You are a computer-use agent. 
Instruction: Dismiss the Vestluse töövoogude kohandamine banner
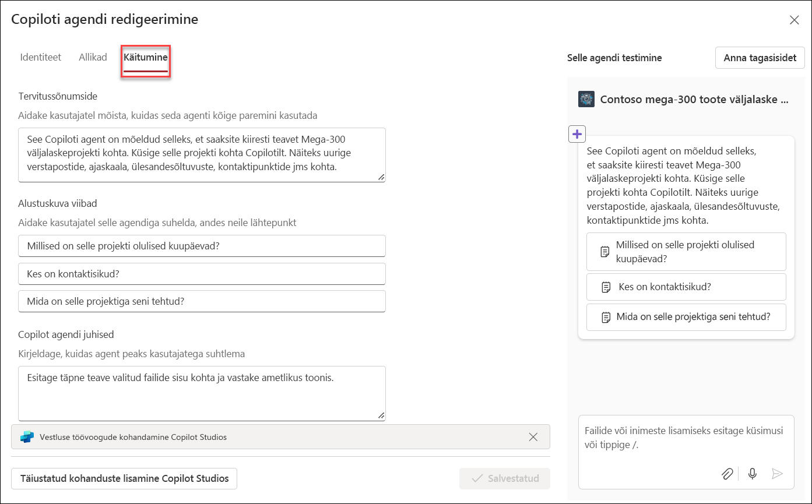533,437
